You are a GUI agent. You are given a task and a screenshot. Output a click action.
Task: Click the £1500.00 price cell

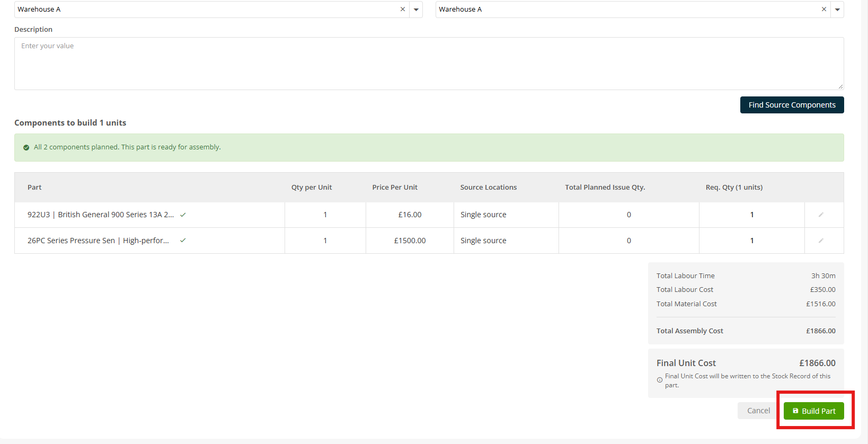[410, 241]
